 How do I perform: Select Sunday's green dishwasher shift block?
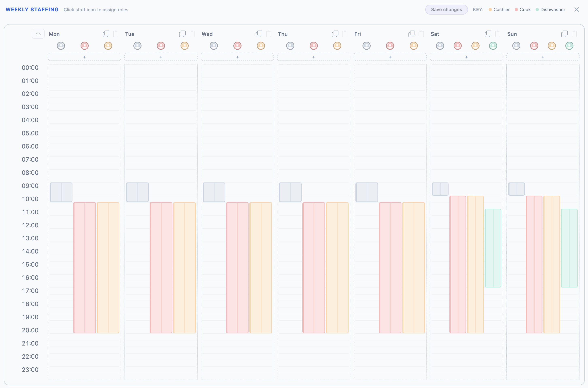(x=569, y=248)
